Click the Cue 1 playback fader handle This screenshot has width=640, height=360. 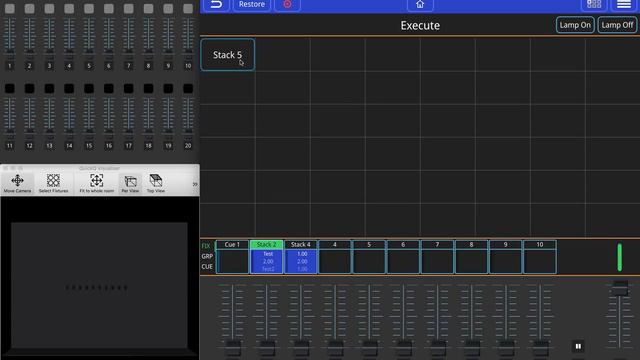[x=233, y=349]
